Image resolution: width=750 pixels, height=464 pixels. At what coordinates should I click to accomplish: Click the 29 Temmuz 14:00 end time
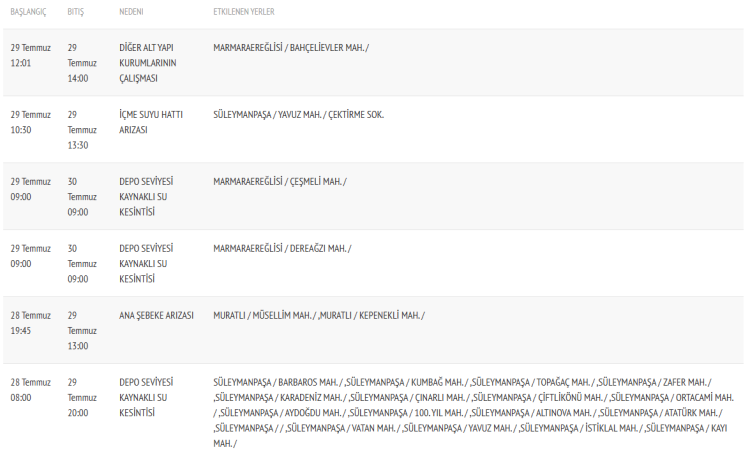pos(79,63)
